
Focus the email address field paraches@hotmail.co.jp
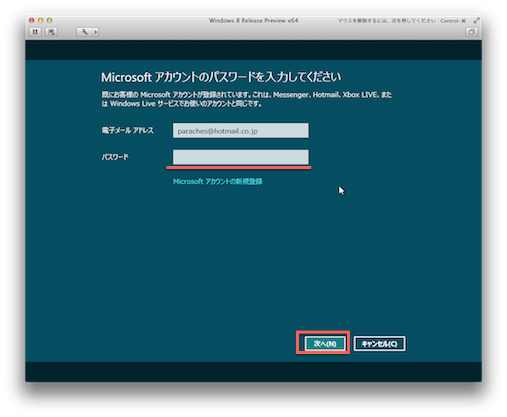[241, 131]
